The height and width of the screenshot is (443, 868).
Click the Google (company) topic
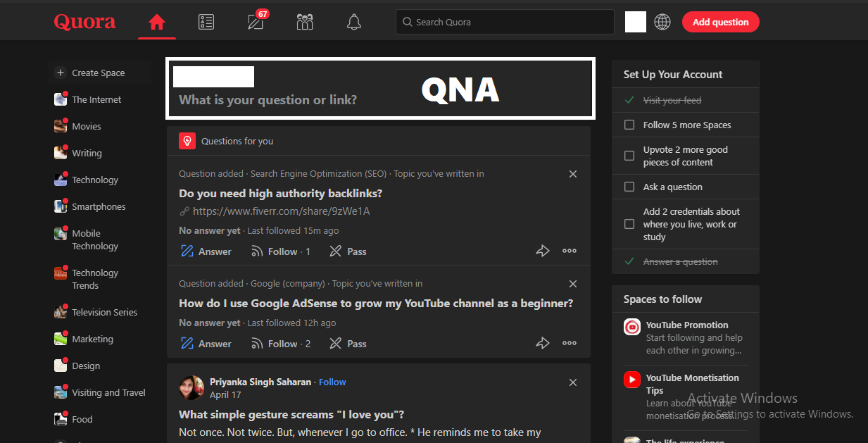[288, 283]
